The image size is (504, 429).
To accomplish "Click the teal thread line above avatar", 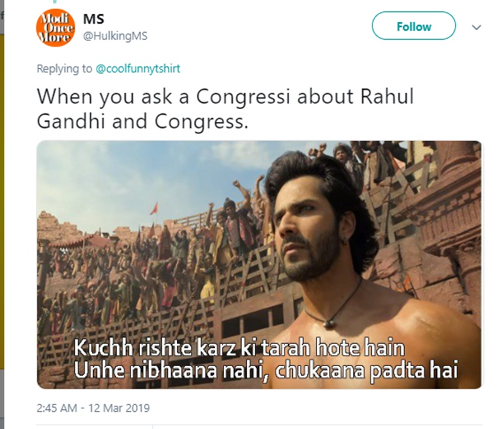I will pos(55,2).
